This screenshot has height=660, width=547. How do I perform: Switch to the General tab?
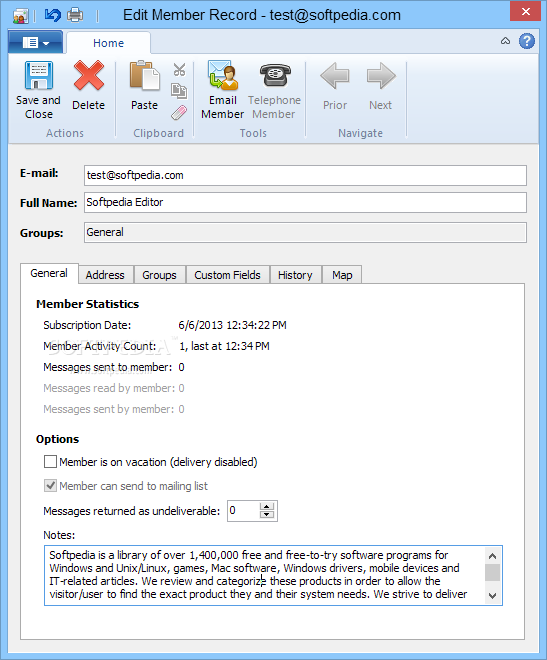(49, 274)
